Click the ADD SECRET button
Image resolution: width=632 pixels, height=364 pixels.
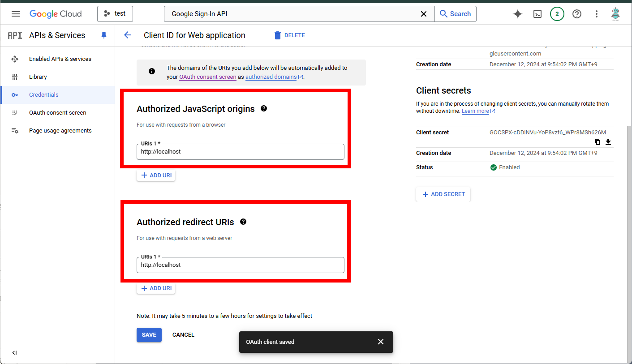click(x=443, y=194)
